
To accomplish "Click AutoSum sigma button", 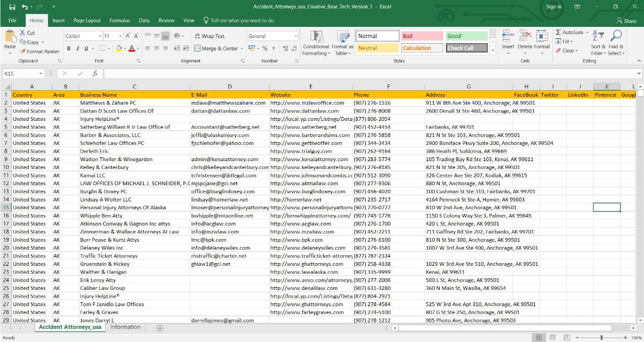I will [x=569, y=32].
